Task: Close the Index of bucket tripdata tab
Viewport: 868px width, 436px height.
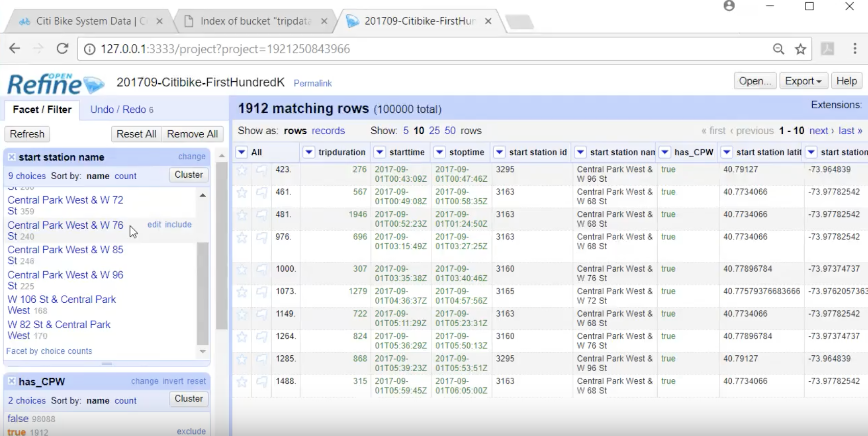Action: click(324, 21)
